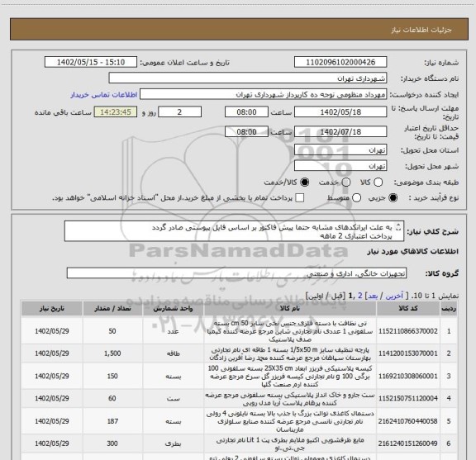This screenshot has height=460, width=476.
Task: Click the response deadline time field 08:00
Action: point(246,112)
